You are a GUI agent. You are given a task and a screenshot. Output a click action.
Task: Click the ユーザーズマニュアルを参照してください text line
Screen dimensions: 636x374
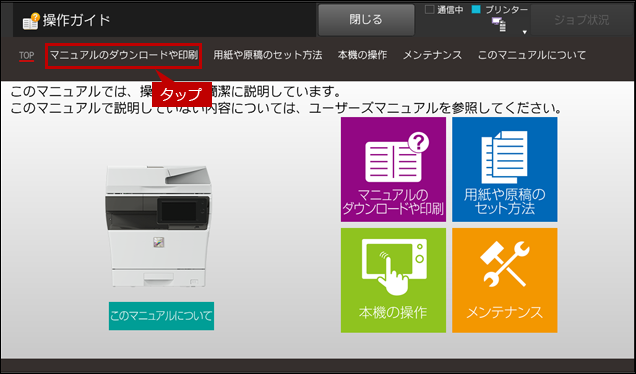pyautogui.click(x=436, y=108)
